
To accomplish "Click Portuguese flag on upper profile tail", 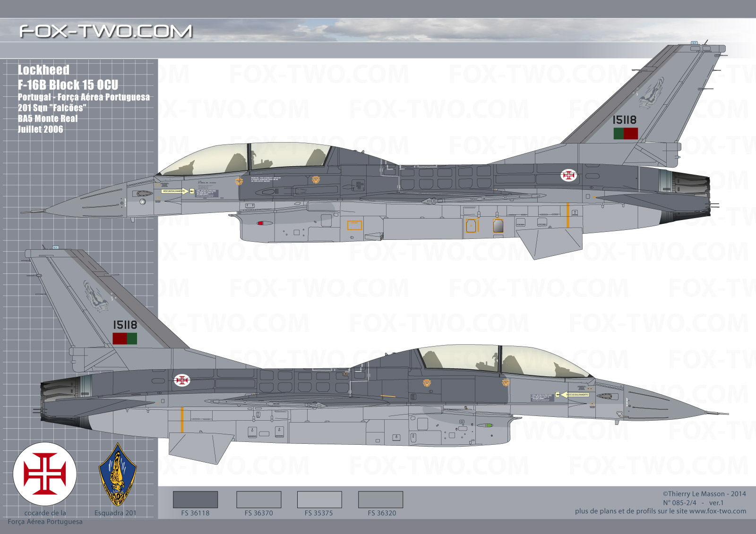I will coord(626,134).
